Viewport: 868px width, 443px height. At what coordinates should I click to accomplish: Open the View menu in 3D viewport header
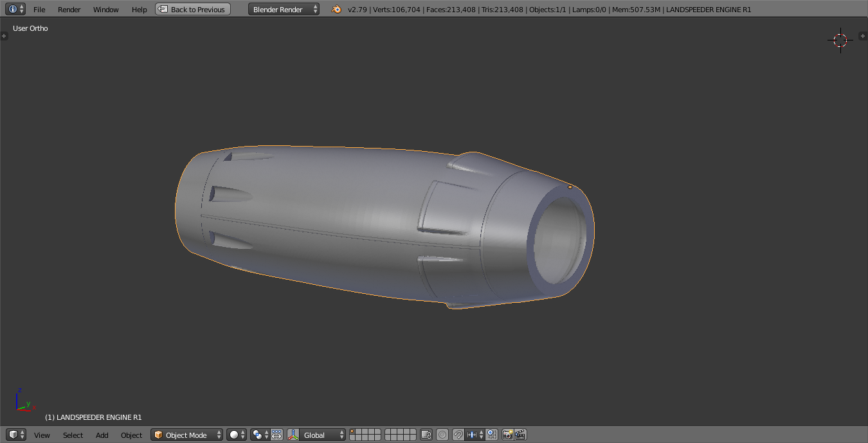(x=42, y=435)
